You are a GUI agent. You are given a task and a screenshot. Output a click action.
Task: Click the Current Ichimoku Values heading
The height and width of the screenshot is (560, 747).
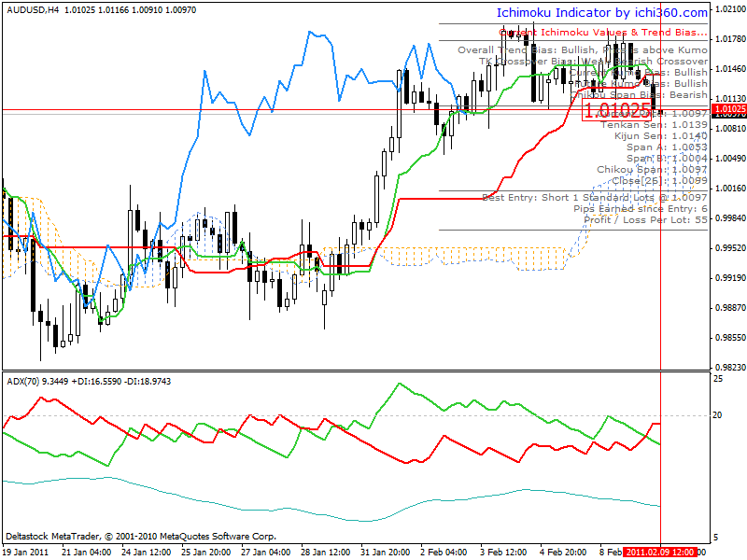point(602,33)
